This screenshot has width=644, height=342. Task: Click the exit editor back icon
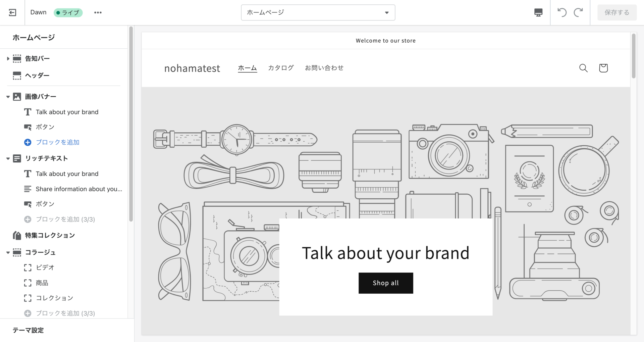[x=12, y=12]
